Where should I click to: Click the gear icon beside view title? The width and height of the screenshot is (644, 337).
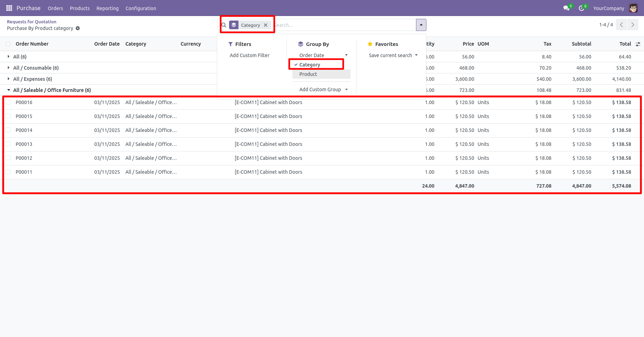pyautogui.click(x=78, y=28)
